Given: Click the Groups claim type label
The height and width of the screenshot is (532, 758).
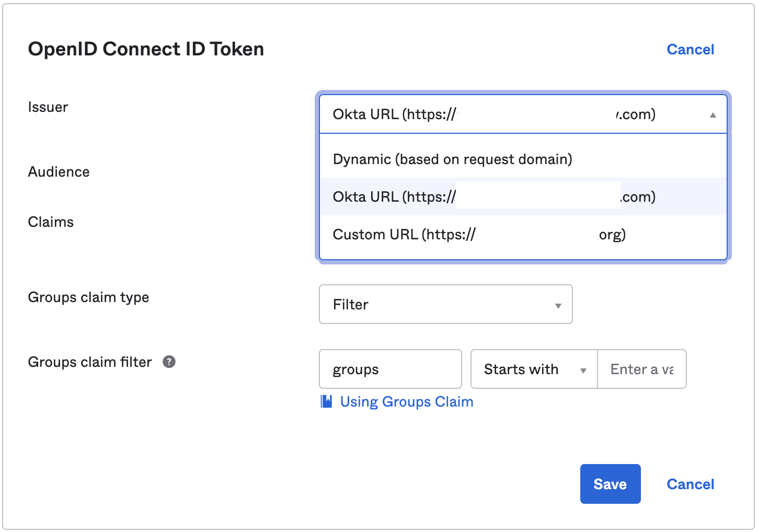Looking at the screenshot, I should [x=88, y=297].
